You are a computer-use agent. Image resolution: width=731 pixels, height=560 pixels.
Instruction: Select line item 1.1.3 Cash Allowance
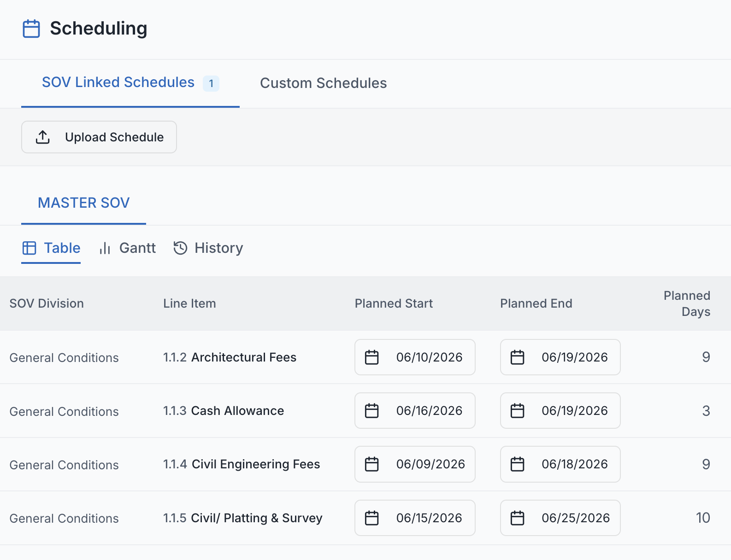(x=224, y=411)
